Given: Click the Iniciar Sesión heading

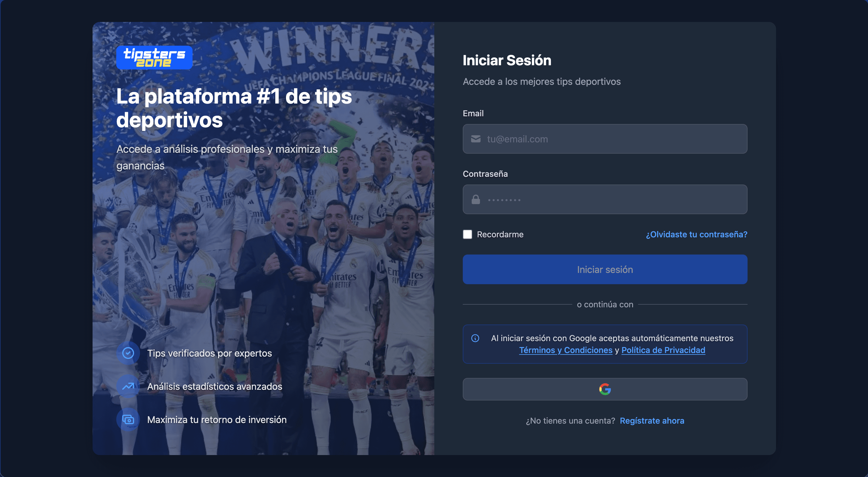Looking at the screenshot, I should (x=507, y=60).
